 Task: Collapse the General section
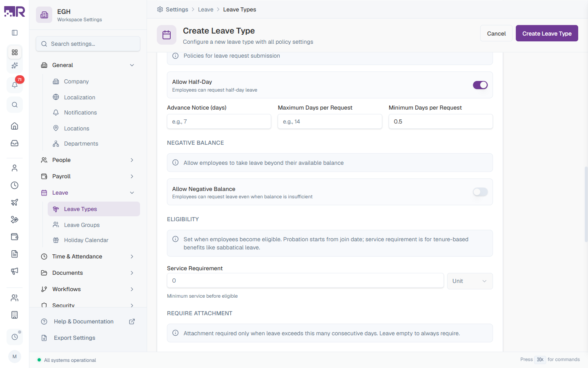click(88, 65)
